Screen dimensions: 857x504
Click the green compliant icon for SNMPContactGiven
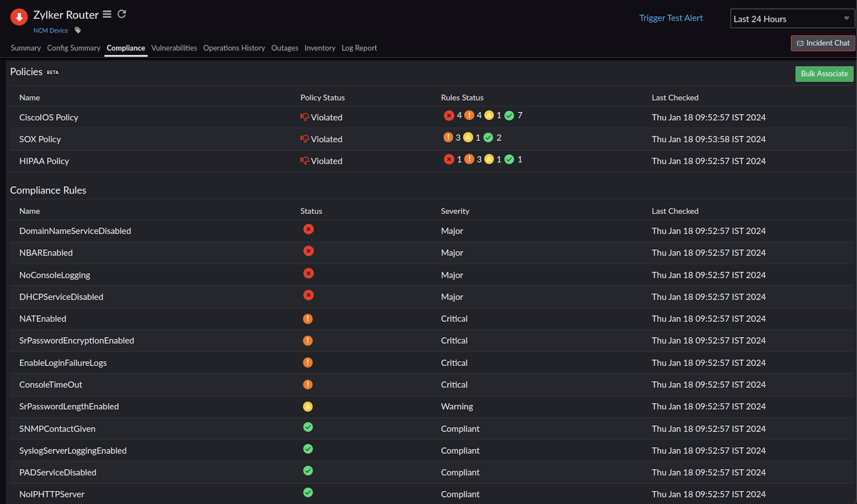(x=308, y=427)
